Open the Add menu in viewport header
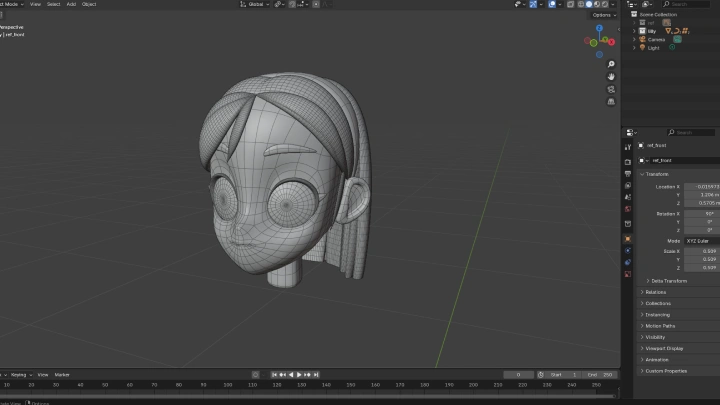Image resolution: width=720 pixels, height=405 pixels. (x=71, y=4)
